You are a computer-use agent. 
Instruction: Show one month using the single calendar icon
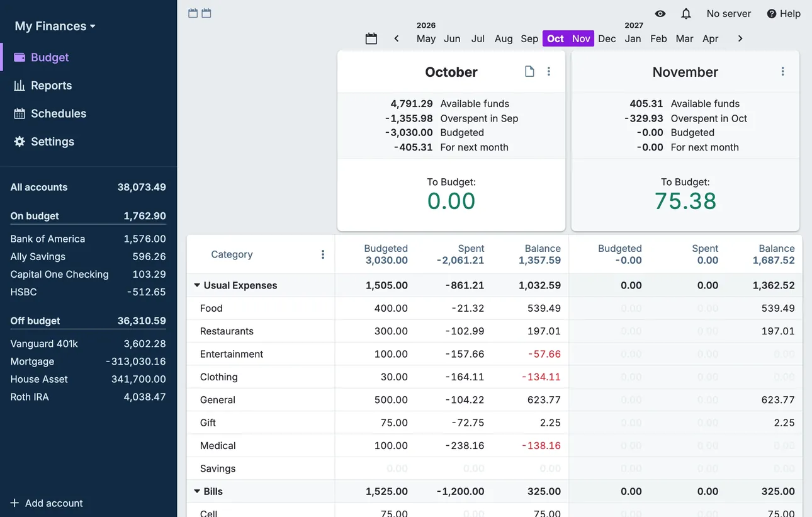click(193, 13)
